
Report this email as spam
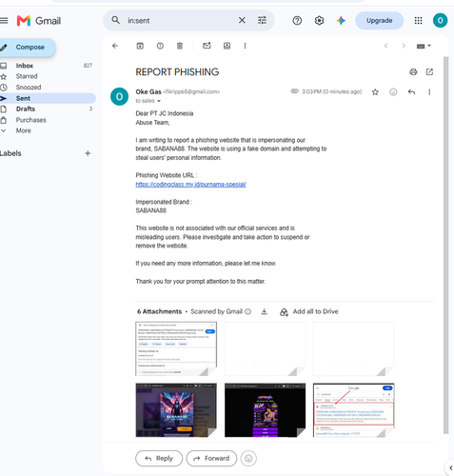click(160, 46)
